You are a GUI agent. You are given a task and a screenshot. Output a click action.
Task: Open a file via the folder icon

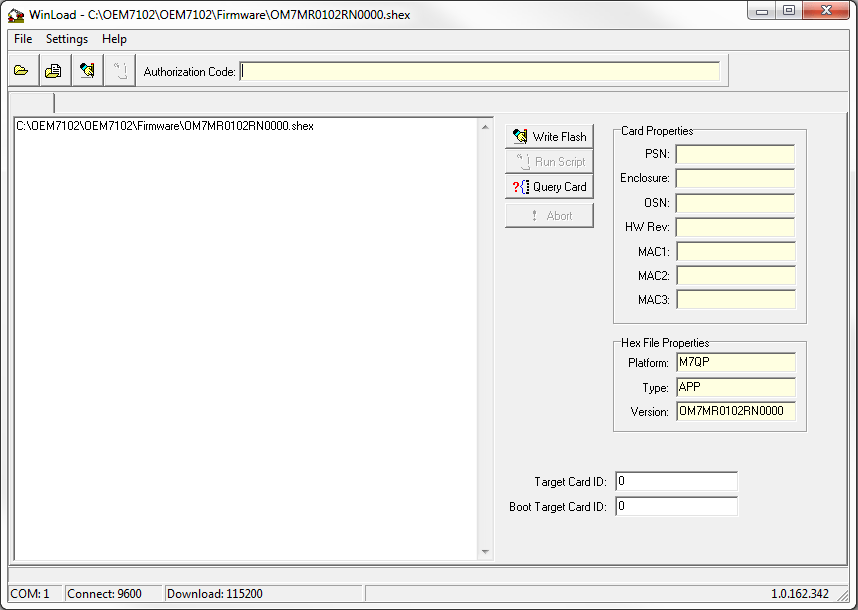(23, 71)
